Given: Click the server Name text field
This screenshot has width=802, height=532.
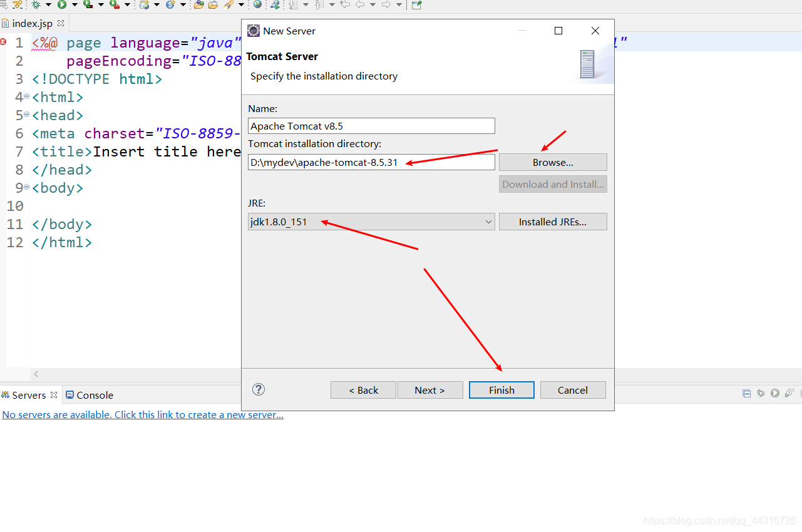Looking at the screenshot, I should click(371, 126).
